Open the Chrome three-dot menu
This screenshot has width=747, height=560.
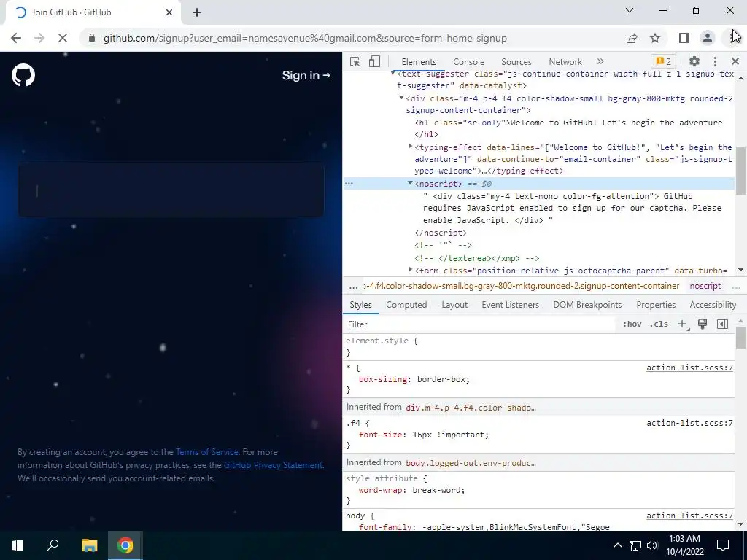[732, 38]
